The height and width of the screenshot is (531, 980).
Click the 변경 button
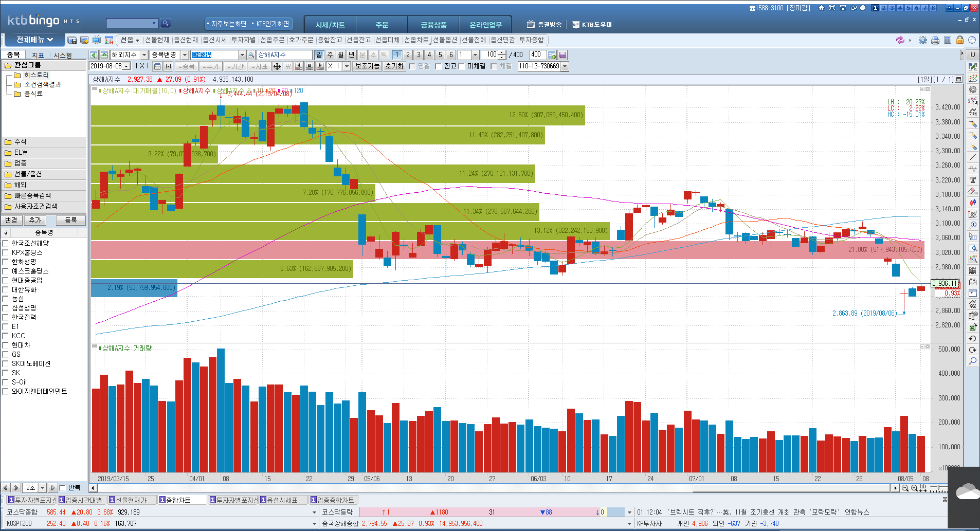(11, 220)
